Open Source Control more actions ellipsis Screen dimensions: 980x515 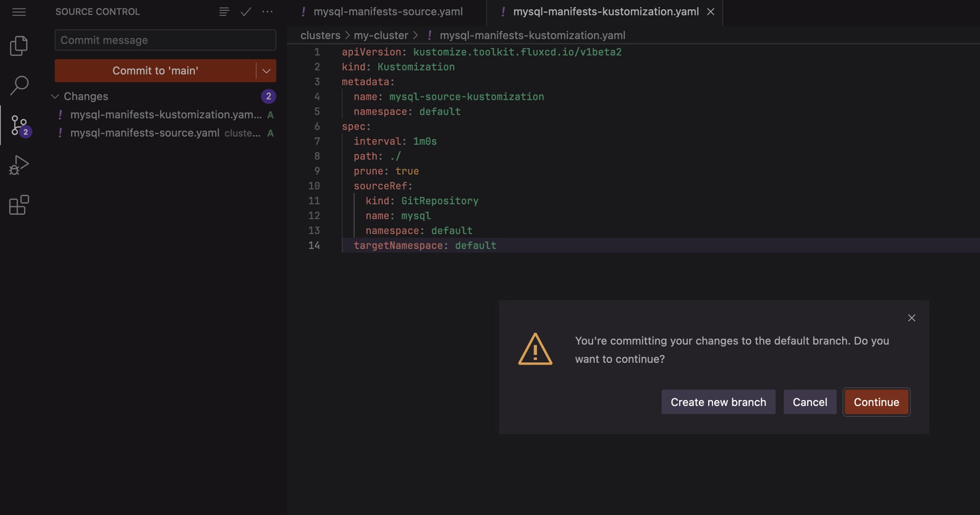pyautogui.click(x=267, y=11)
